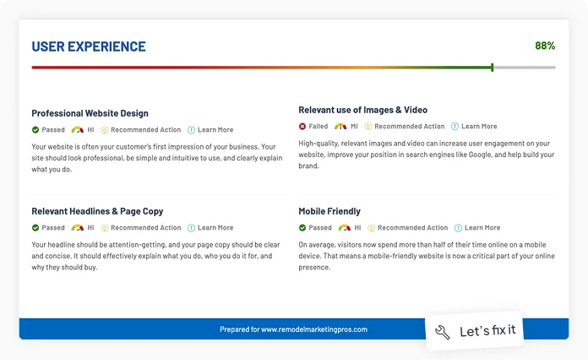This screenshot has height=364, width=588.
Task: Open Learn More for Images & Video
Action: coord(478,127)
